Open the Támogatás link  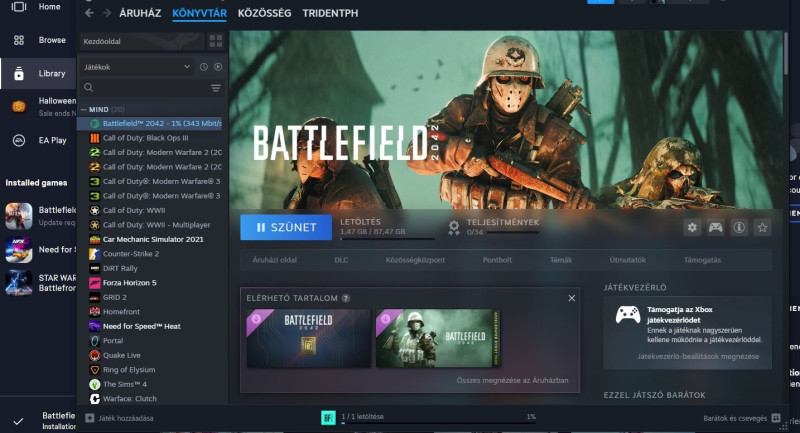[703, 260]
